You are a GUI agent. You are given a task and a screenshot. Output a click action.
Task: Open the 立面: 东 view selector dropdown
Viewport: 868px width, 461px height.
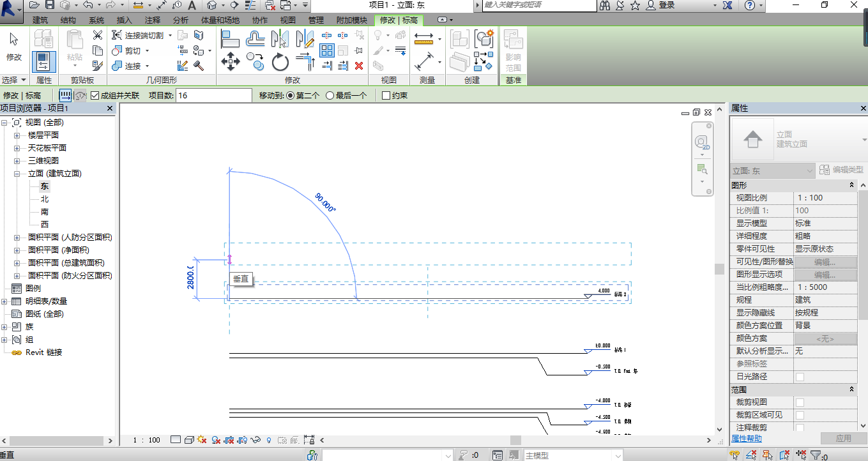810,171
